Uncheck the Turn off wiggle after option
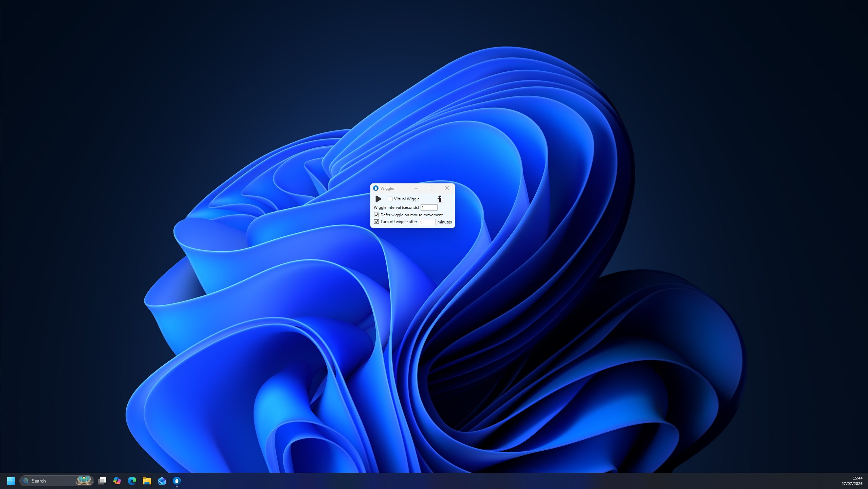The image size is (868, 489). pos(376,222)
